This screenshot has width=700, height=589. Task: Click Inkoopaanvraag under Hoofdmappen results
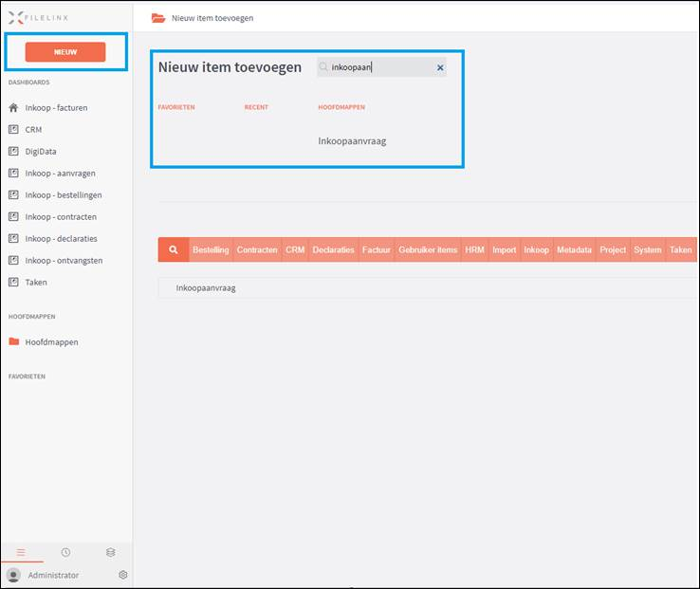(352, 141)
